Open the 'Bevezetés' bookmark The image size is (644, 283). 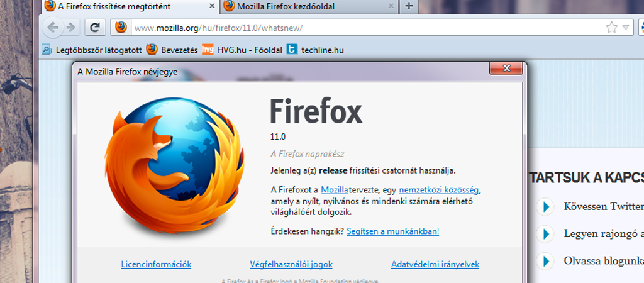coord(172,50)
